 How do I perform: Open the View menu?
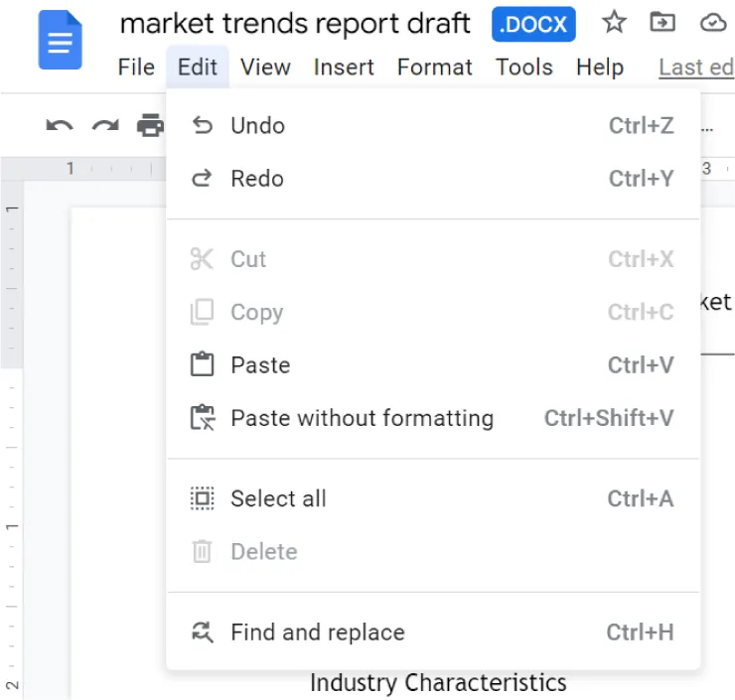click(265, 68)
